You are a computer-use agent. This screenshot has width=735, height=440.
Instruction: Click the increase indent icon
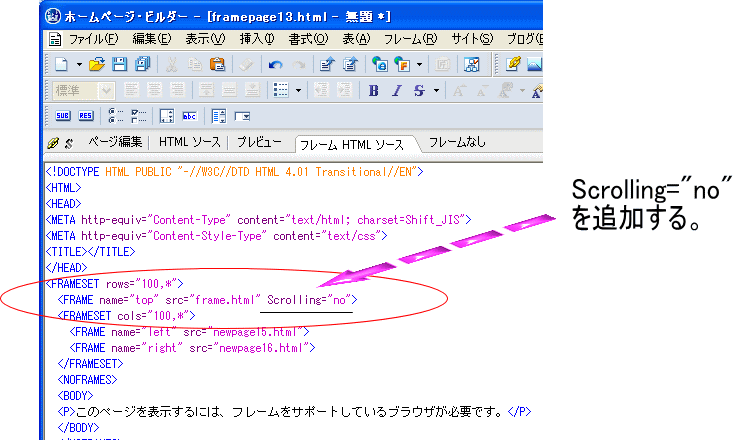pos(345,90)
